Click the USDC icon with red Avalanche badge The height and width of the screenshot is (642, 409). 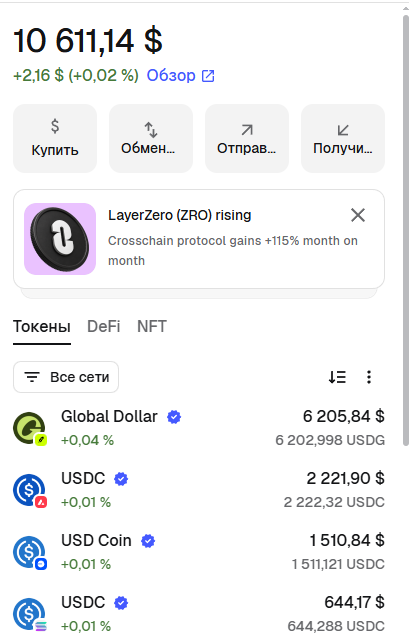pyautogui.click(x=29, y=490)
